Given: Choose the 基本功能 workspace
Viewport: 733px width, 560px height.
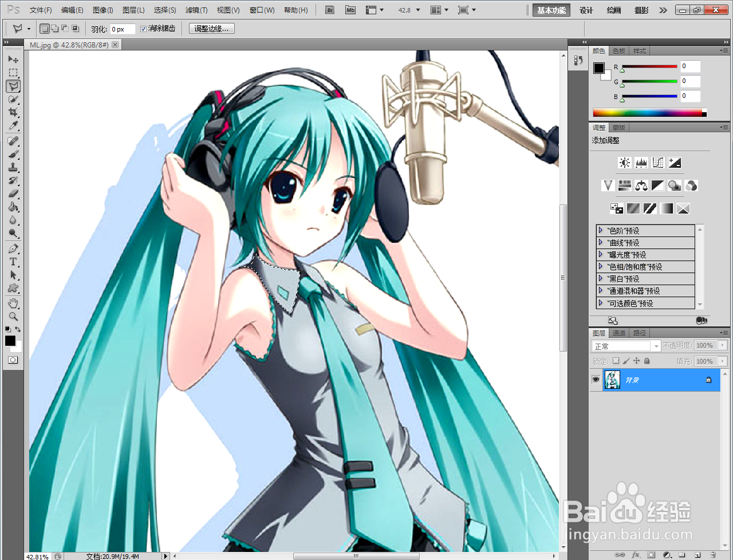Looking at the screenshot, I should pyautogui.click(x=551, y=10).
